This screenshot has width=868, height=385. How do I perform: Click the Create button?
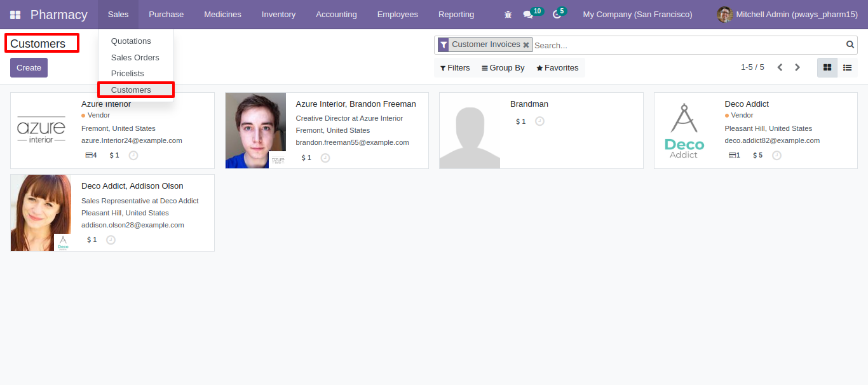pos(29,68)
